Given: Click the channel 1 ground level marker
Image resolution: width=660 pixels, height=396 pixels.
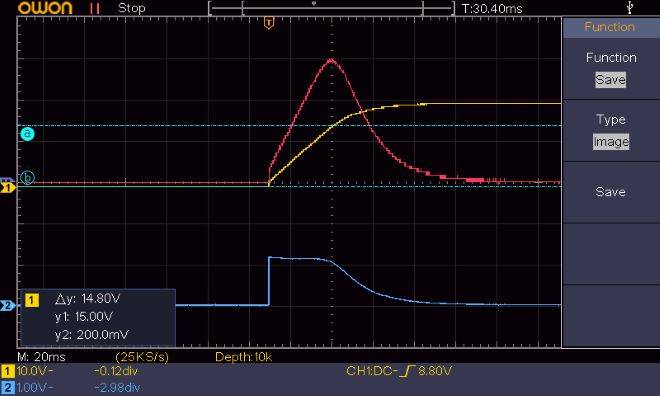Looking at the screenshot, I should coord(8,187).
